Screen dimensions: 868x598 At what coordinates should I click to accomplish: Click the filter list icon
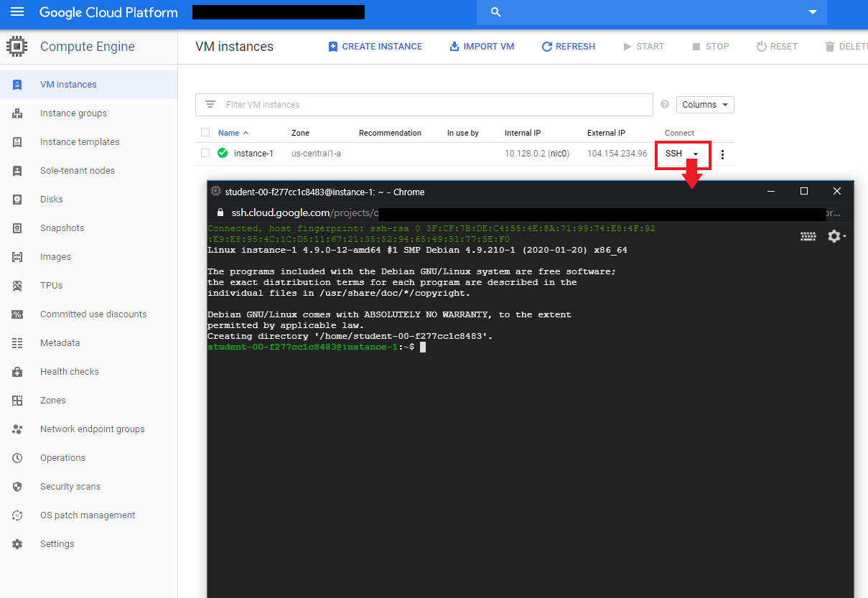point(210,105)
